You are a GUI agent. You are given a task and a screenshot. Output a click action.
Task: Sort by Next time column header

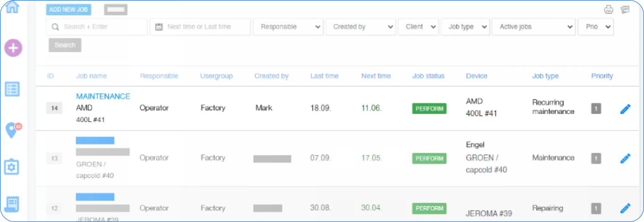pos(376,76)
